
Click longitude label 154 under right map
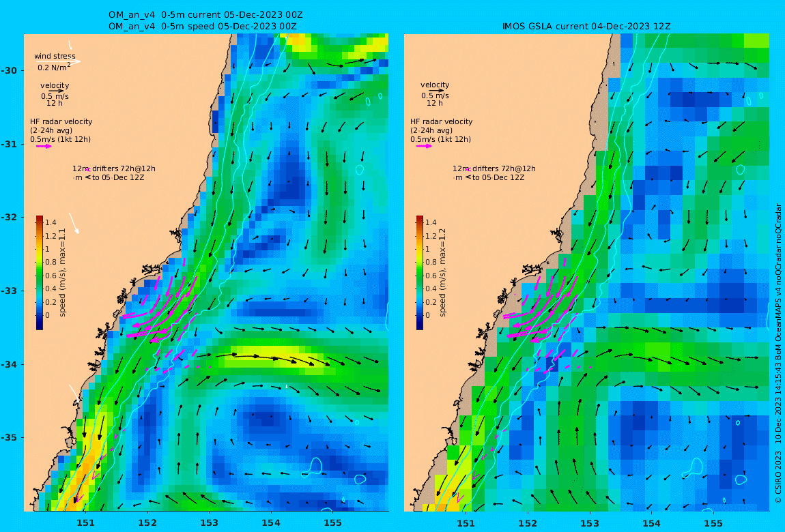point(651,523)
